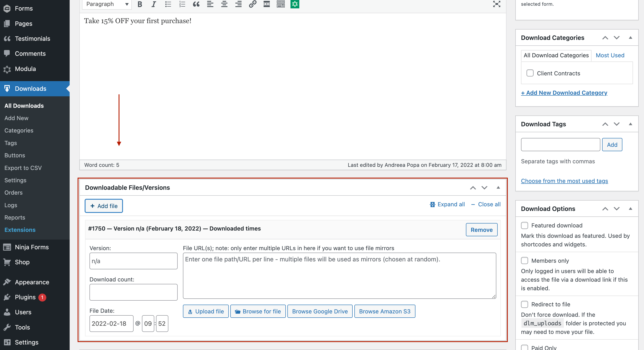Collapse the Downloadable Files section
Image resolution: width=644 pixels, height=350 pixels.
pyautogui.click(x=498, y=188)
